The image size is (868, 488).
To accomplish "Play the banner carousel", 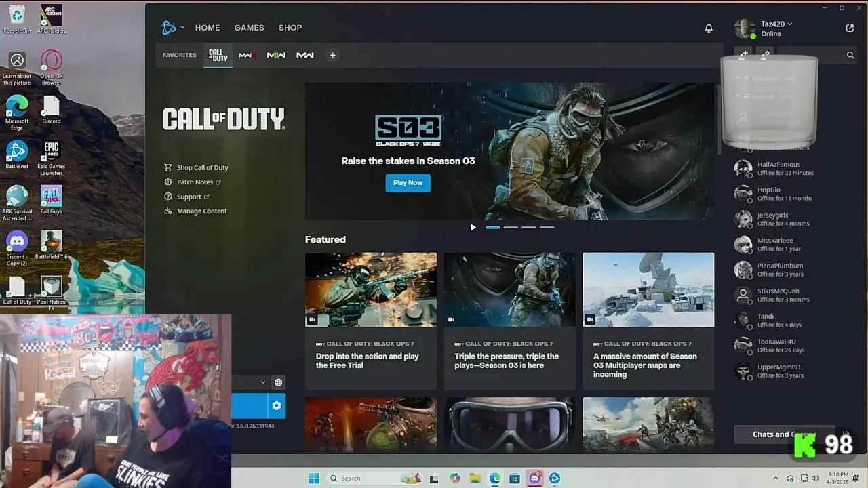I will [473, 227].
